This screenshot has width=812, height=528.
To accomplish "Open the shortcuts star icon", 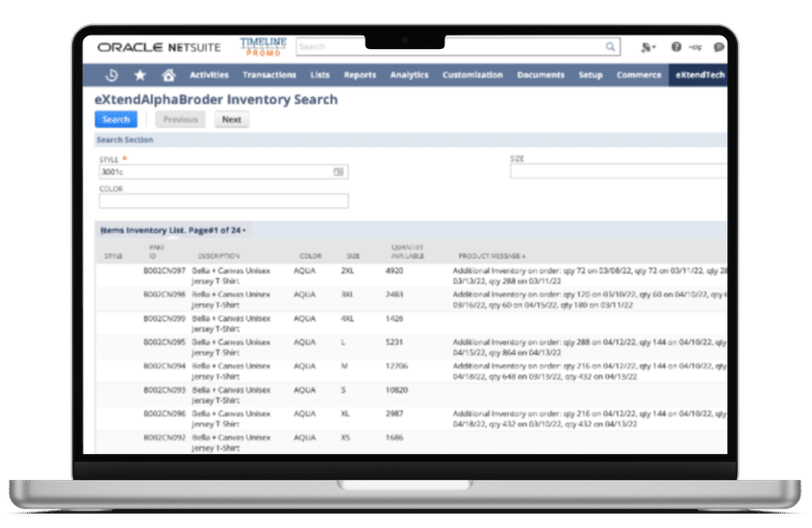I will (140, 75).
